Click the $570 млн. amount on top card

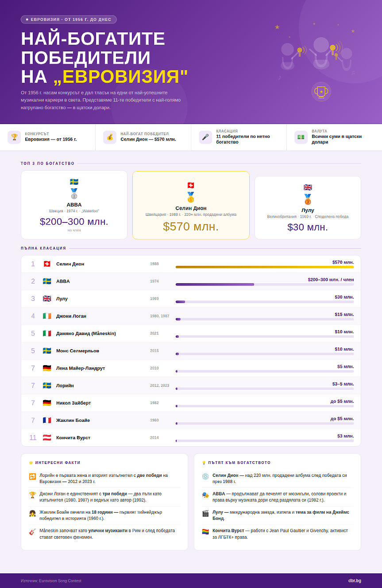pos(191,226)
